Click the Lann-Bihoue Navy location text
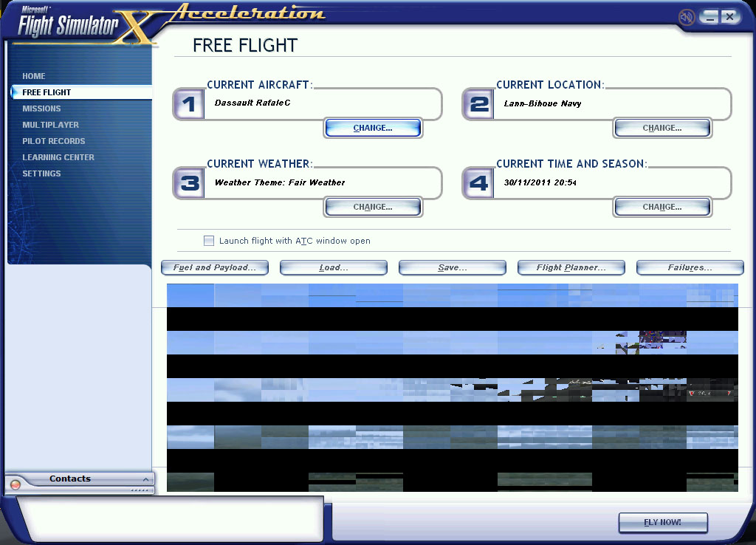Image resolution: width=756 pixels, height=545 pixels. coord(543,103)
